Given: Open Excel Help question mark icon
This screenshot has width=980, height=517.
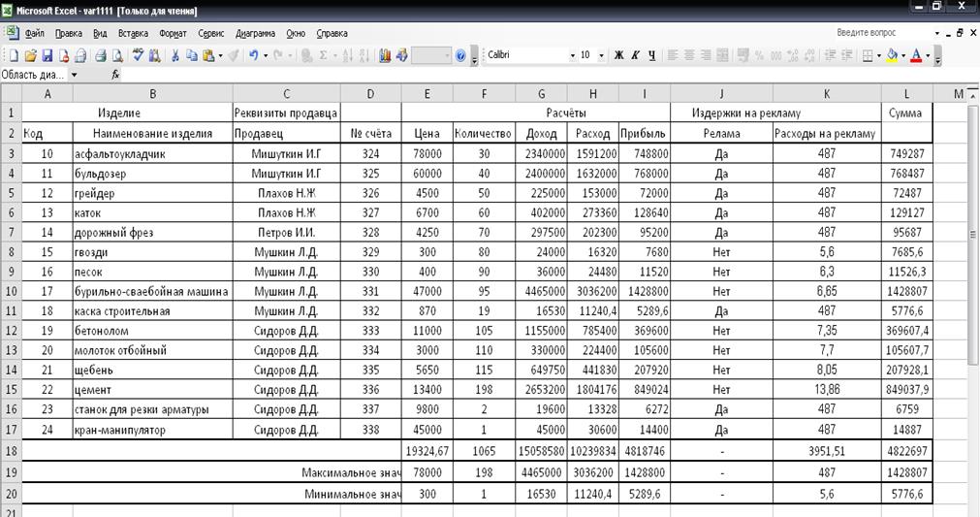Looking at the screenshot, I should (x=460, y=55).
